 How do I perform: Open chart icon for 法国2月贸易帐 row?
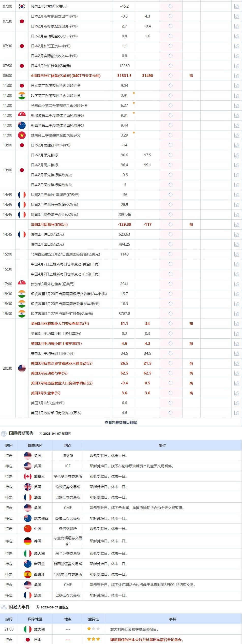click(x=236, y=224)
